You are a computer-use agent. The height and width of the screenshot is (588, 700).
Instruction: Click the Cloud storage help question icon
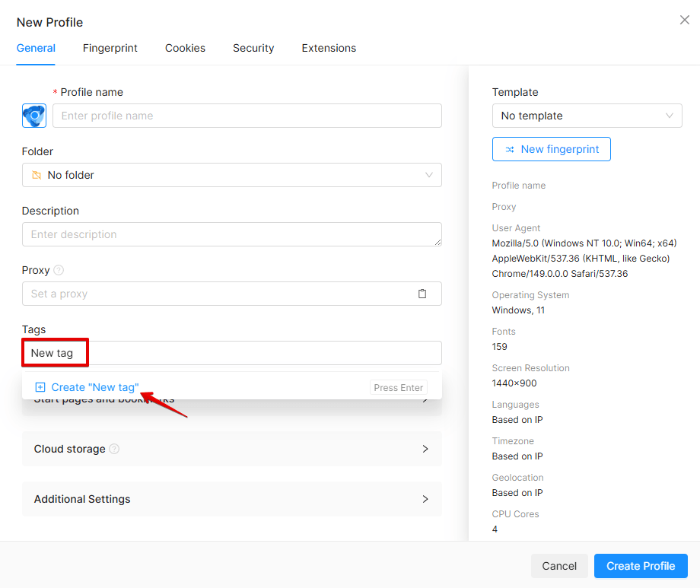114,449
